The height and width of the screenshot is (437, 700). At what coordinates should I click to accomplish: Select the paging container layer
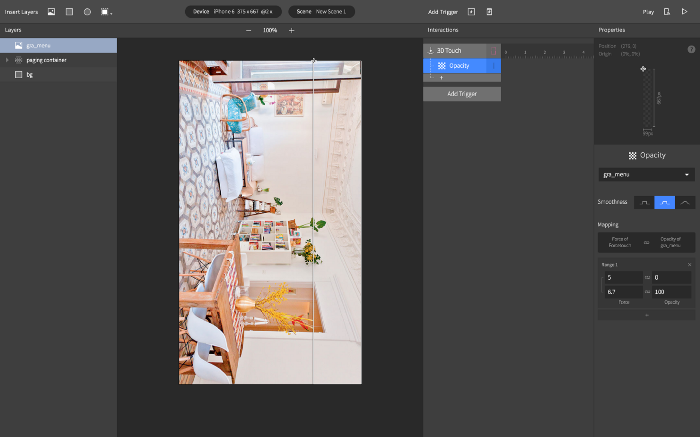pos(58,60)
